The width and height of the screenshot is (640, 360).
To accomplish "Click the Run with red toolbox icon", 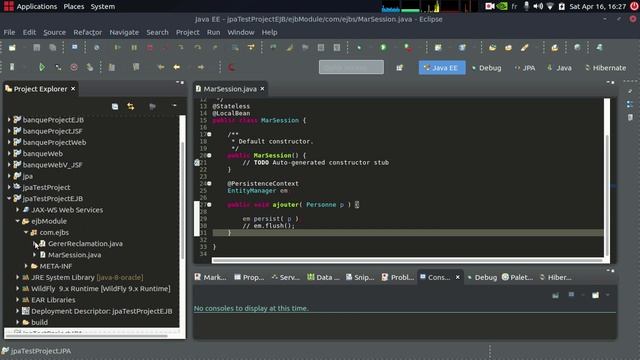I will [408, 48].
